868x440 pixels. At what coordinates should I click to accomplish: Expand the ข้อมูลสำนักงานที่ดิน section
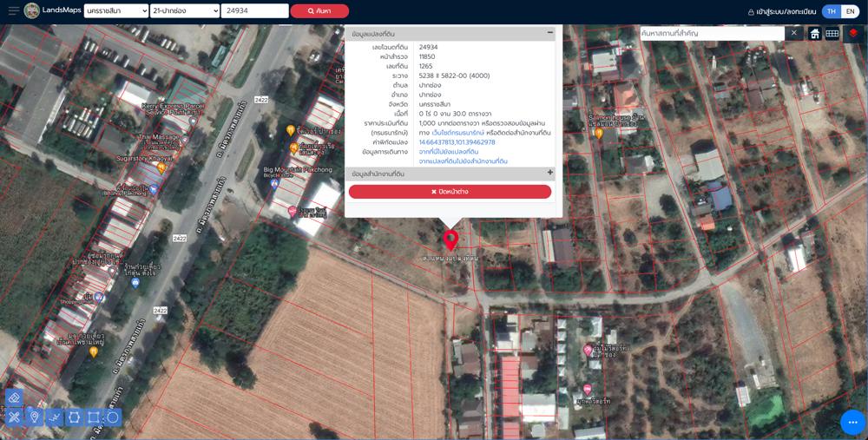[550, 173]
